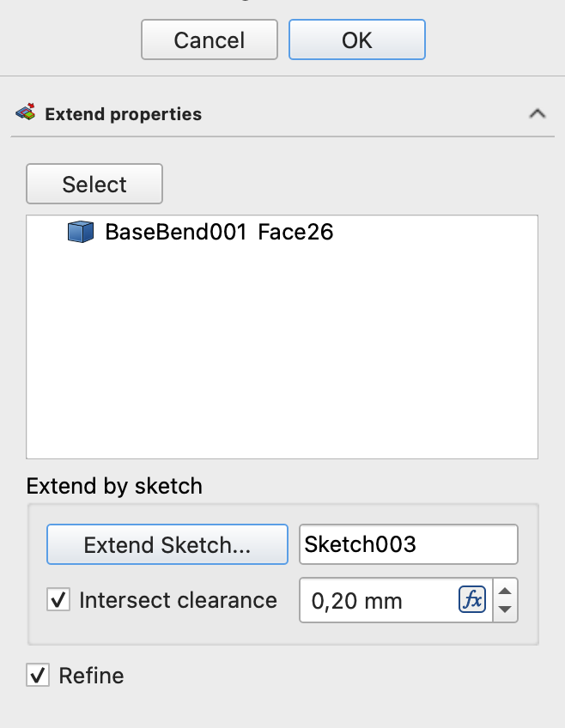Focus the Sketch003 text field
Image resolution: width=565 pixels, height=728 pixels.
tap(408, 545)
